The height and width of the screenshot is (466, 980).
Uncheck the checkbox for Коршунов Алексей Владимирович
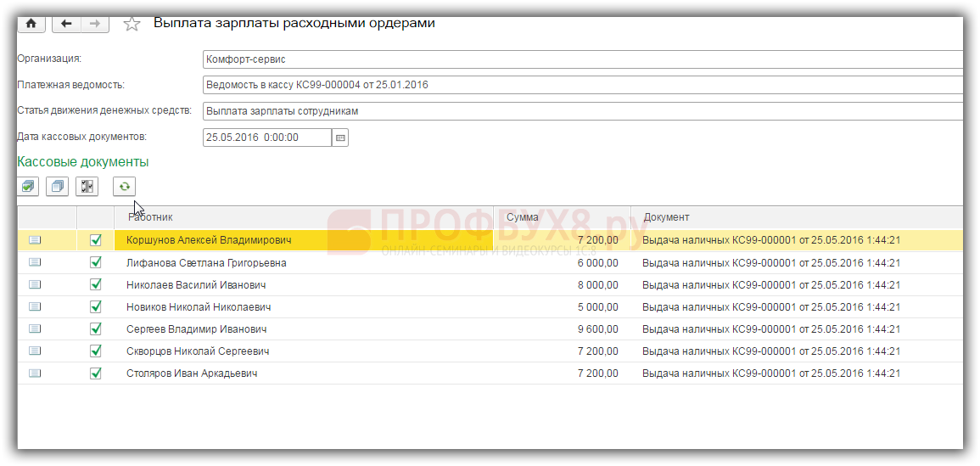(x=96, y=240)
